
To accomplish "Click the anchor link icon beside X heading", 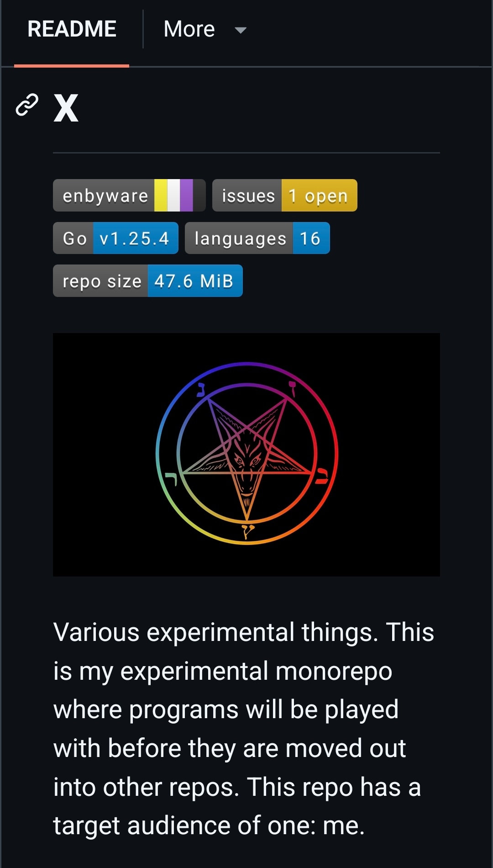I will (27, 105).
